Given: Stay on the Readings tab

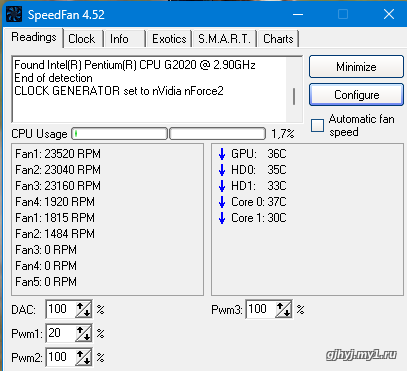Looking at the screenshot, I should 34,37.
